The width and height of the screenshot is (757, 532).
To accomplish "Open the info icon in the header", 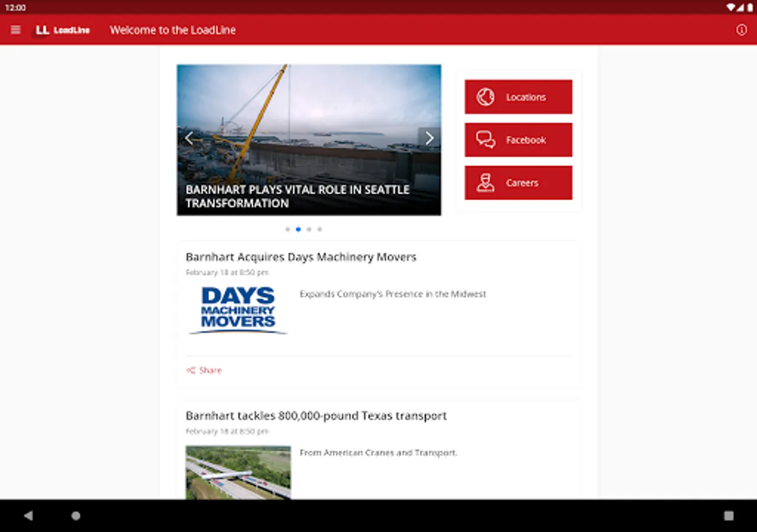I will coord(742,30).
